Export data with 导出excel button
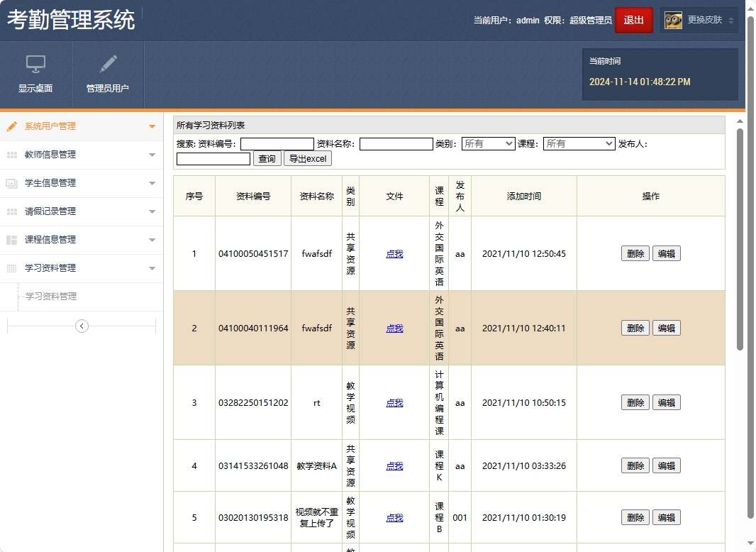This screenshot has height=552, width=756. pyautogui.click(x=307, y=158)
